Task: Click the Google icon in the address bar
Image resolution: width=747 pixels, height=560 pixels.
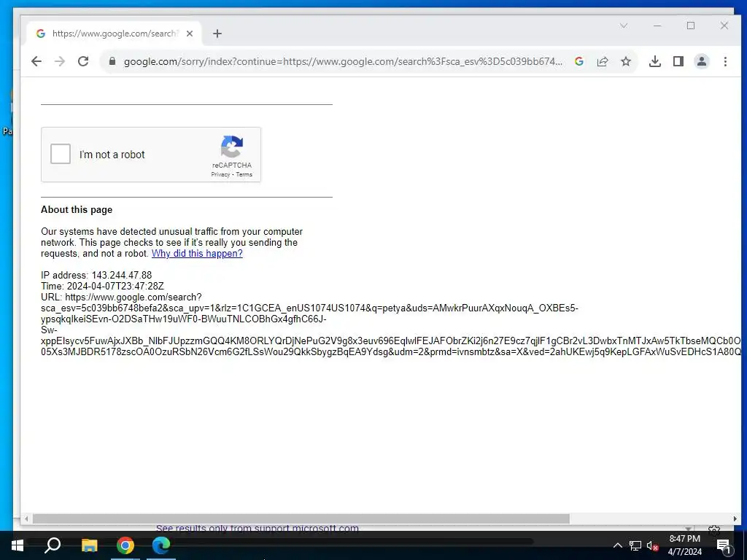Action: pyautogui.click(x=578, y=61)
